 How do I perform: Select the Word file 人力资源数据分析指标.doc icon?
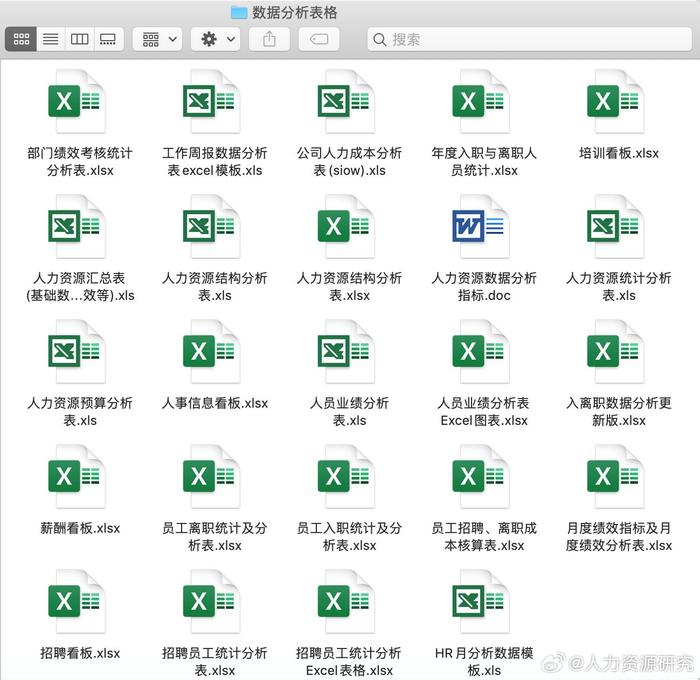pos(481,227)
